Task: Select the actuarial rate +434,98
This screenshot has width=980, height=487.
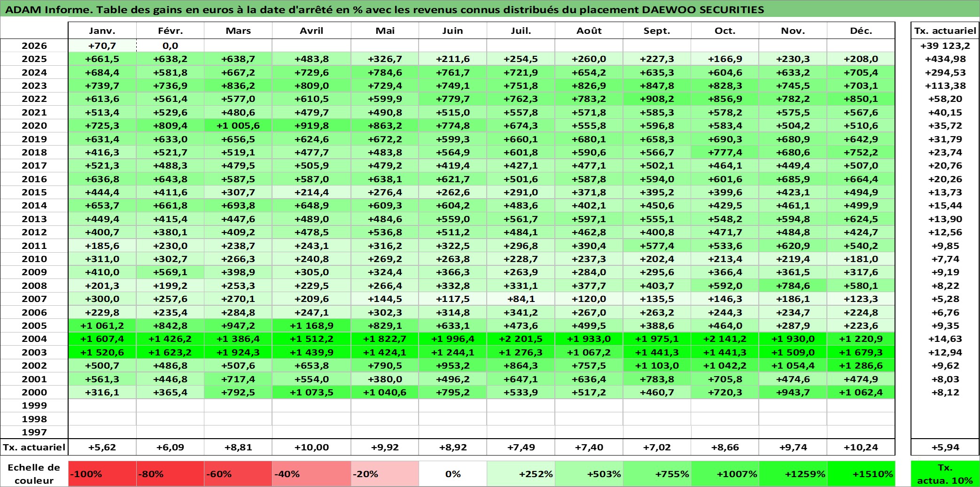Action: [x=945, y=59]
